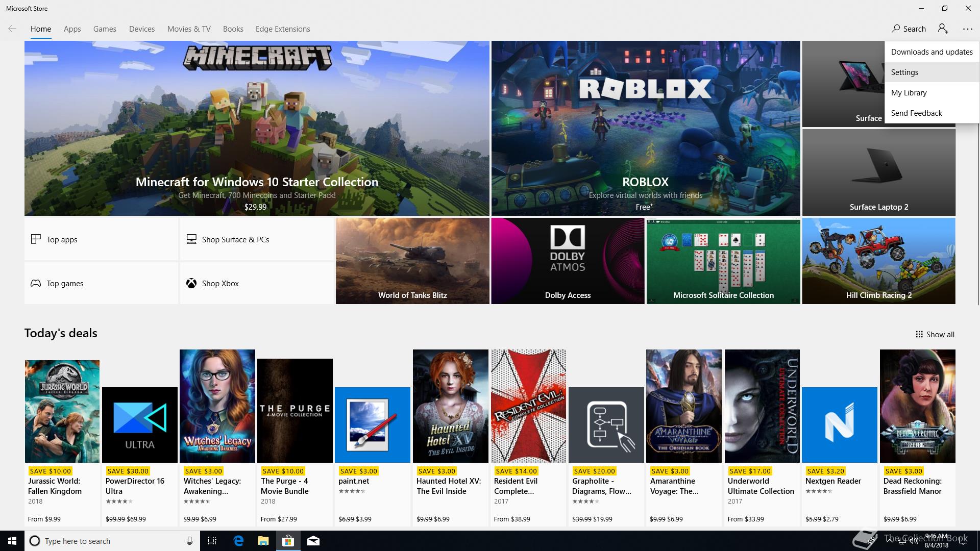Open the Search magnifier in Store header

pyautogui.click(x=909, y=29)
